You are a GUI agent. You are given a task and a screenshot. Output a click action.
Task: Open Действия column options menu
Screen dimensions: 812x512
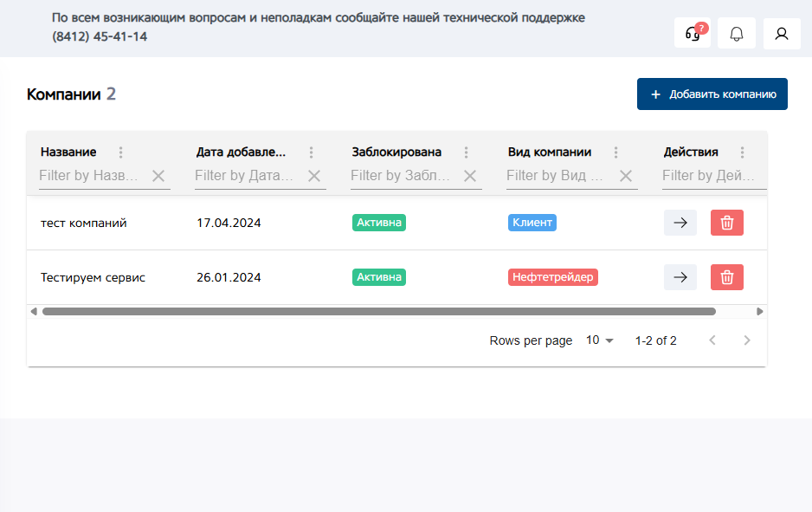(x=742, y=152)
